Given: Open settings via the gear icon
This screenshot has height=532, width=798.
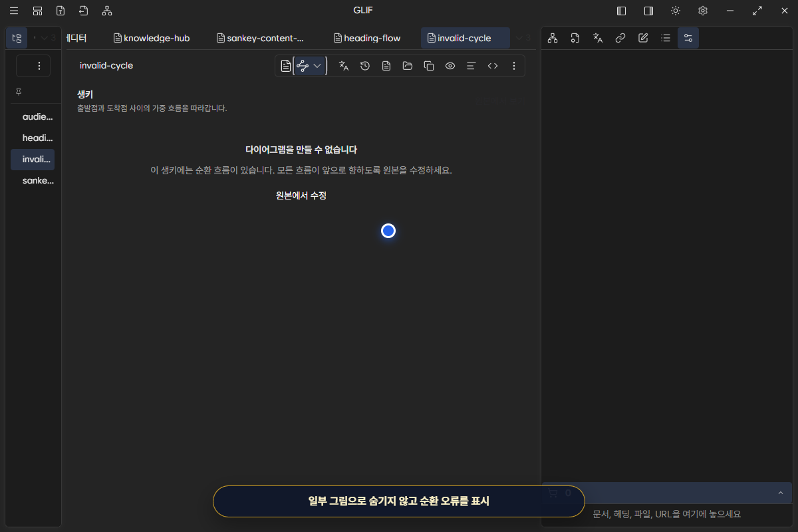Looking at the screenshot, I should tap(702, 11).
